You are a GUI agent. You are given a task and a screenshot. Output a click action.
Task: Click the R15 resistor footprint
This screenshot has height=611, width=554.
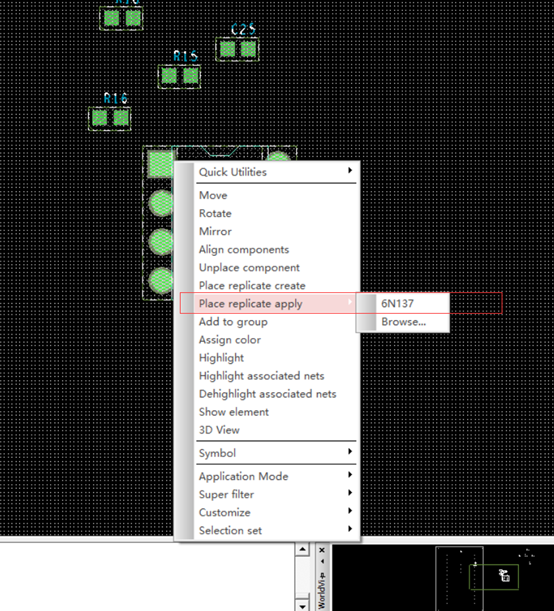pyautogui.click(x=179, y=76)
